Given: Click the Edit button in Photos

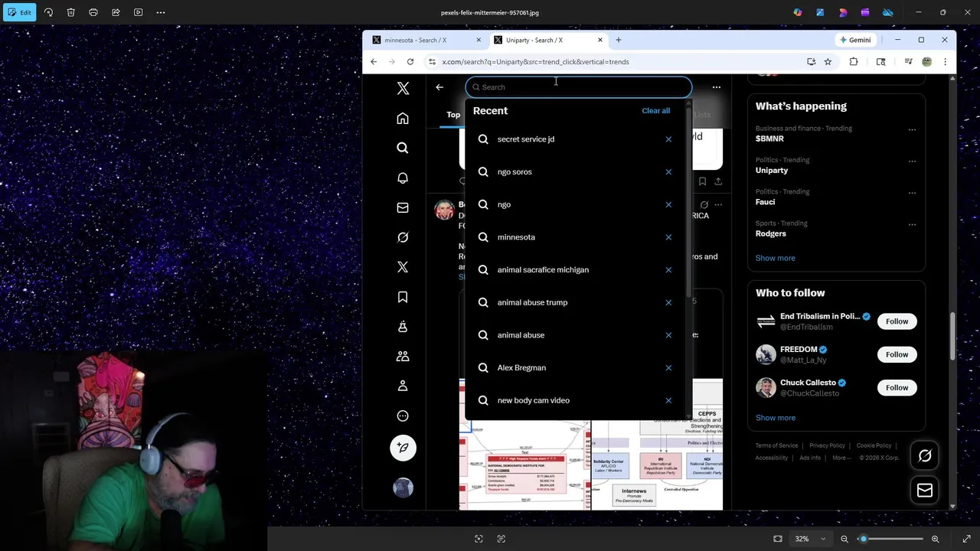Looking at the screenshot, I should click(19, 12).
